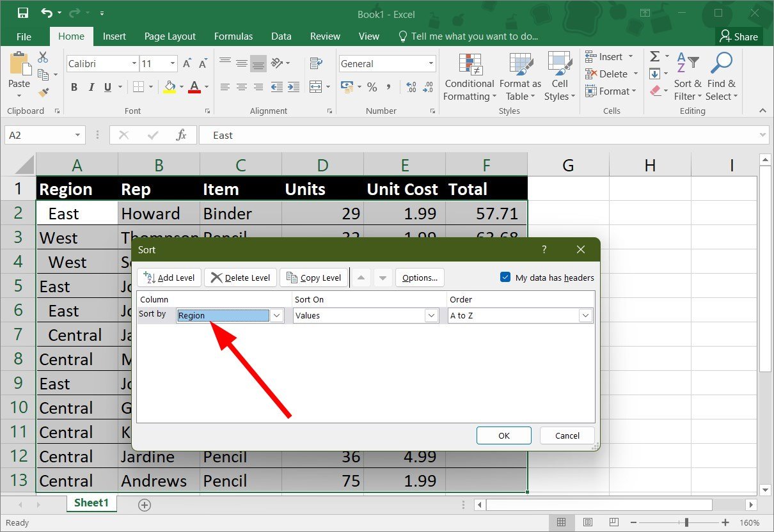Click the AutoSum sigma icon
The width and height of the screenshot is (774, 532).
[654, 57]
